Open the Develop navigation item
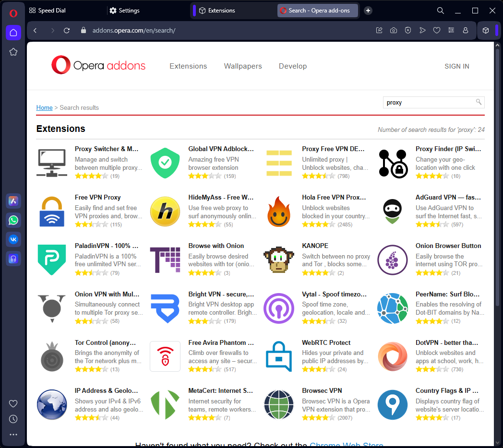This screenshot has width=503, height=448. pos(293,66)
